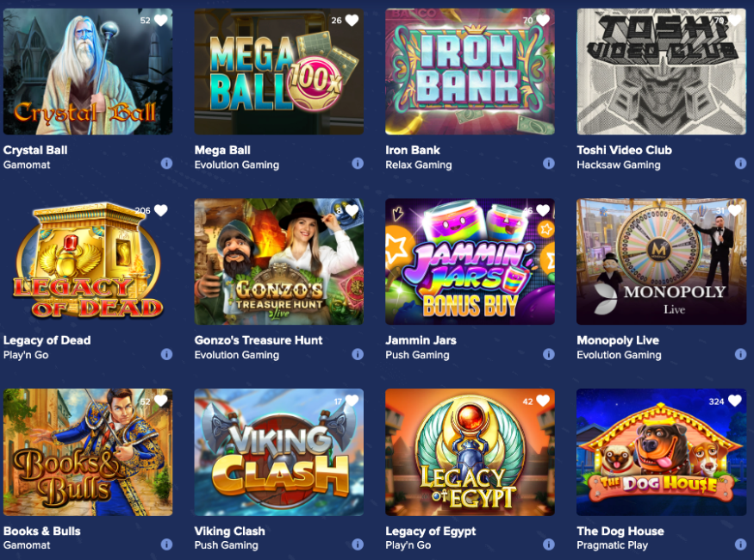
Task: Launch Viking Clash game thumbnail
Action: (279, 452)
